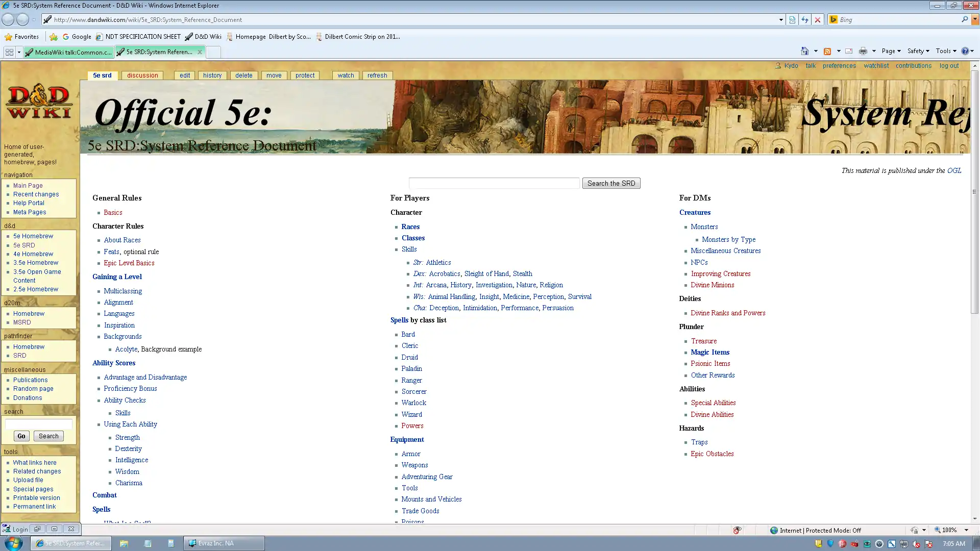Open the discussion wiki tab
Image resolution: width=980 pixels, height=551 pixels.
[142, 76]
